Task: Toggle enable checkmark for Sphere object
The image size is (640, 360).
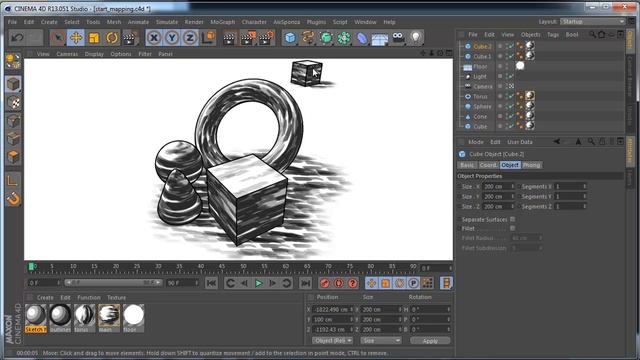Action: (x=510, y=107)
